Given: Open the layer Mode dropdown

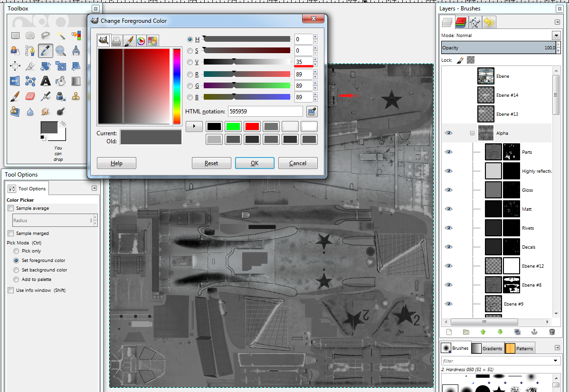Looking at the screenshot, I should click(556, 36).
